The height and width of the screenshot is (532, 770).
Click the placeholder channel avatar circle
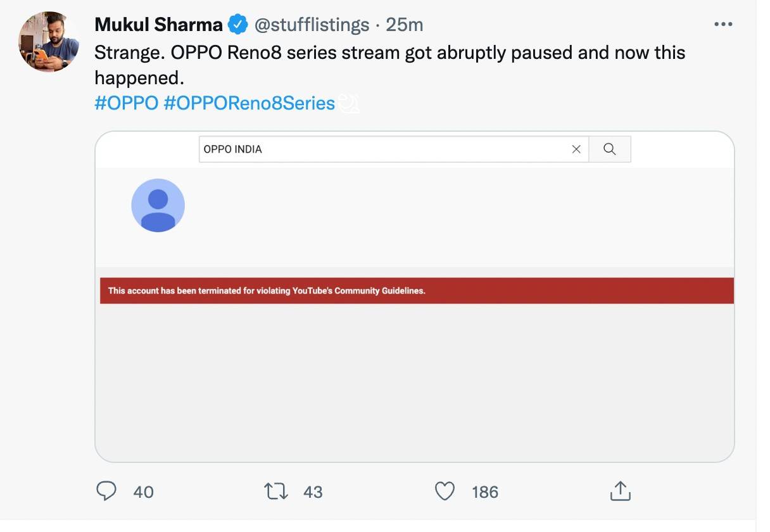[158, 205]
